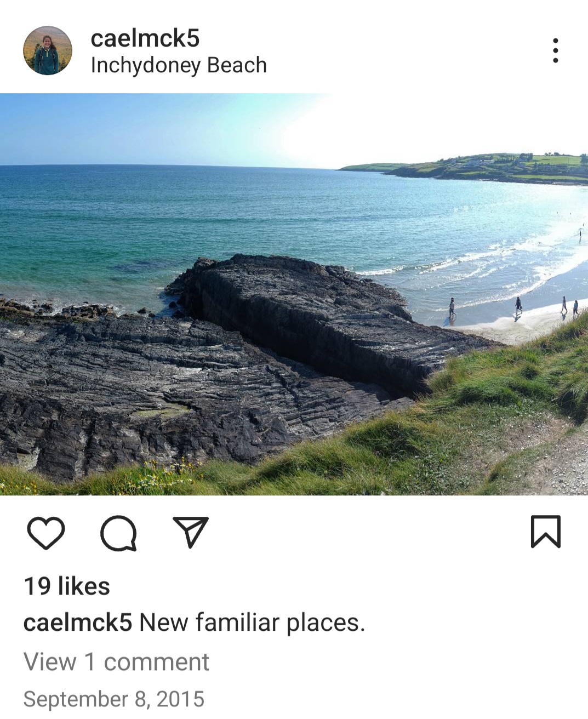
Task: Open caelmck5 username in the caption
Action: point(78,623)
